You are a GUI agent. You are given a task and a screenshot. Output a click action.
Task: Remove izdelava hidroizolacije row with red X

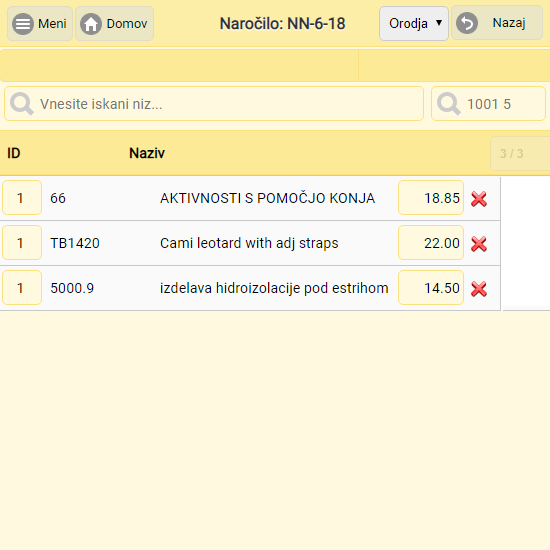coord(479,289)
